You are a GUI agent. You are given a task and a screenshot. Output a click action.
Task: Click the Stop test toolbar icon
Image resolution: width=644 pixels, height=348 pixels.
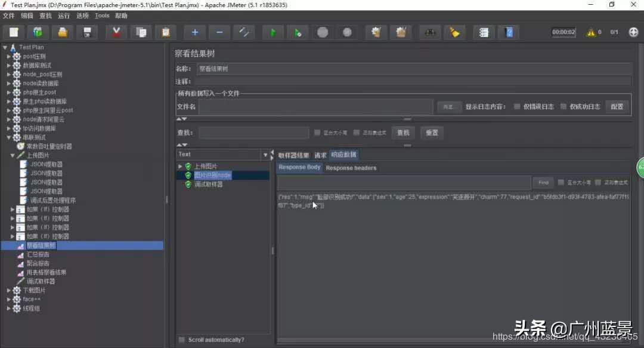click(323, 32)
